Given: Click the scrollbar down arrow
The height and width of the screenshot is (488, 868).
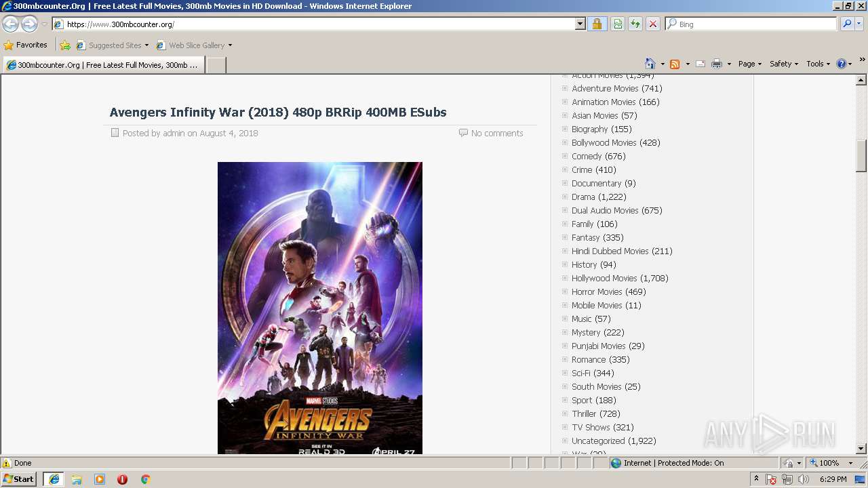Looking at the screenshot, I should click(861, 448).
